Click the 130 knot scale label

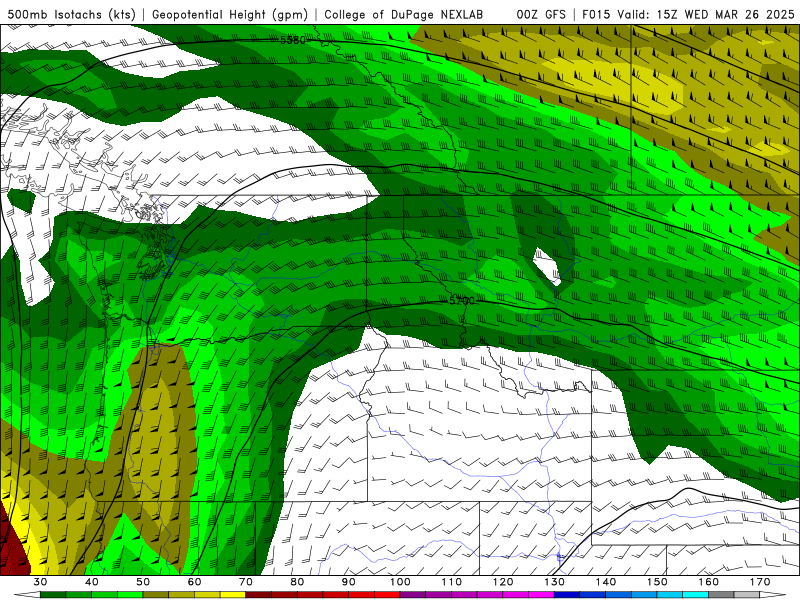[555, 582]
